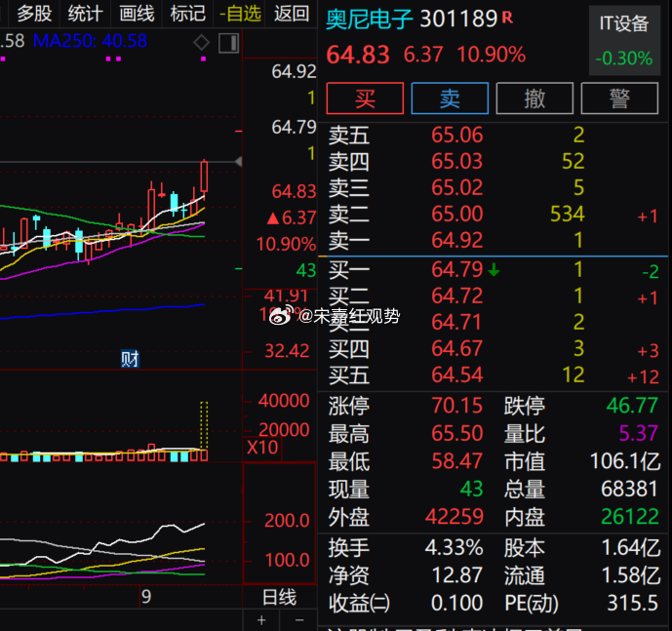672x631 pixels.
Task: Click day low value 58.47
Action: point(456,461)
